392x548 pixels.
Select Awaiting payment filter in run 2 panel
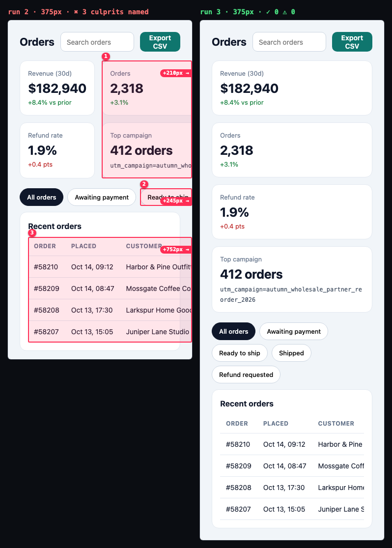[x=102, y=197]
